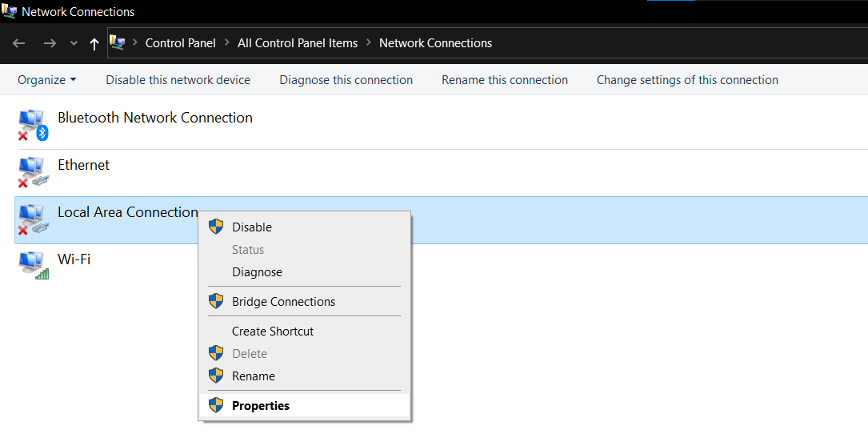Viewport: 868px width, 442px height.
Task: Click the Wi-Fi adapter icon
Action: (x=33, y=266)
